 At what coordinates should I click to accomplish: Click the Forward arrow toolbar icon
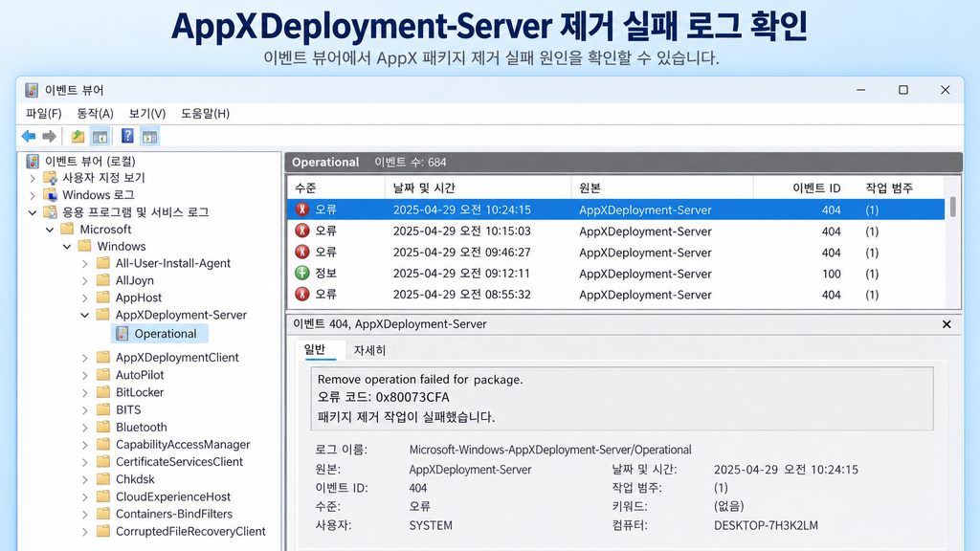(x=49, y=136)
